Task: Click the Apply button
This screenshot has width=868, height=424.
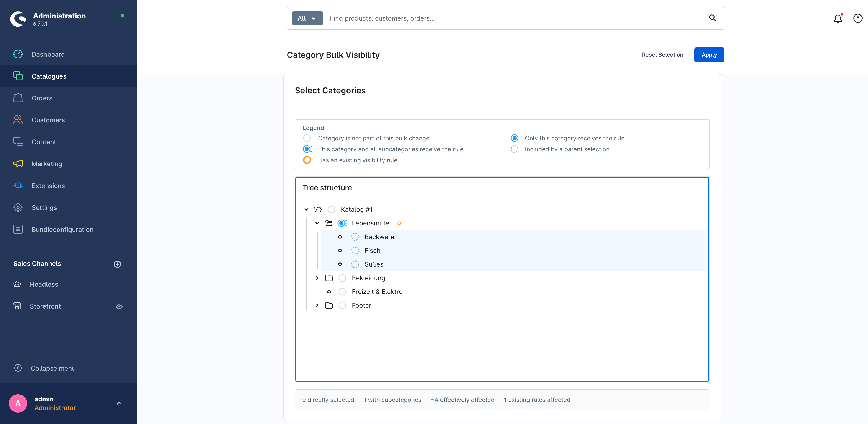Action: [x=709, y=55]
